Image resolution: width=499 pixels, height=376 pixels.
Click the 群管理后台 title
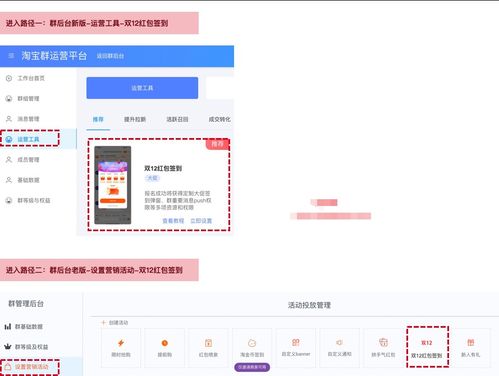pos(26,304)
